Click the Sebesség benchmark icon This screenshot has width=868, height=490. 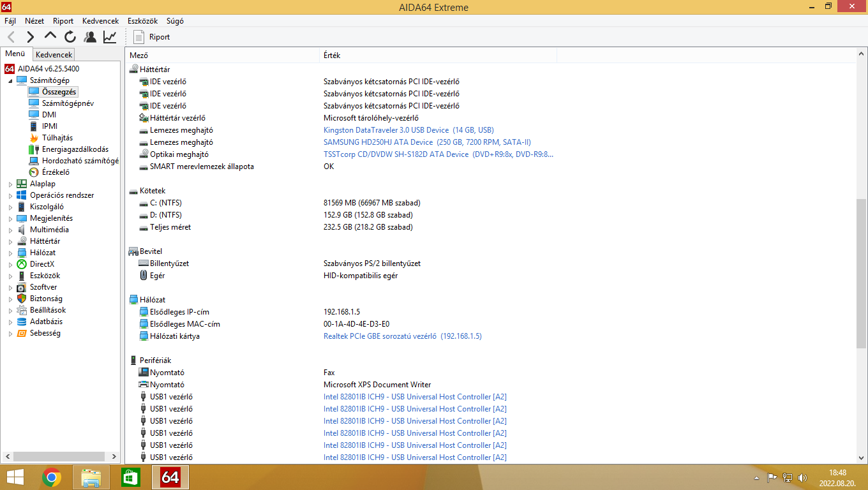tap(22, 333)
